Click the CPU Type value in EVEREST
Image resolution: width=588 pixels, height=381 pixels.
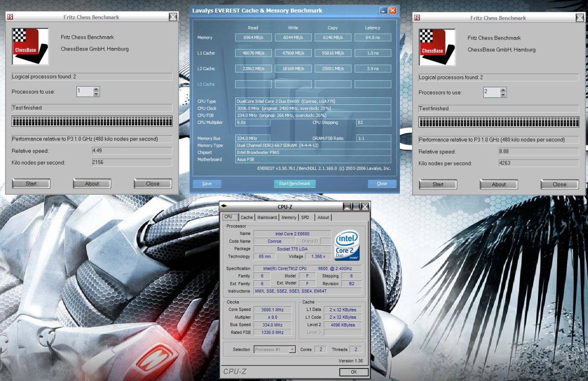point(313,101)
